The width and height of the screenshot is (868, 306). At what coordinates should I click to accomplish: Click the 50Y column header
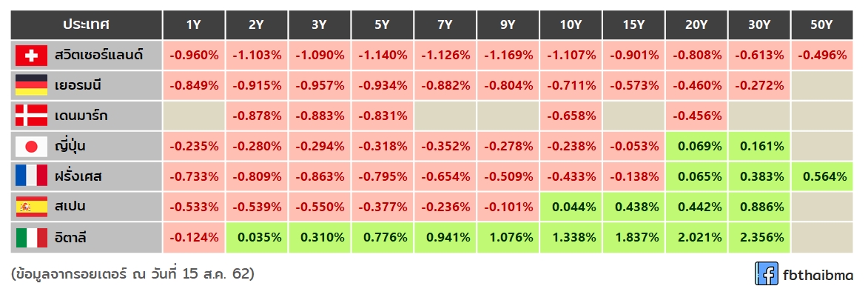[x=821, y=24]
